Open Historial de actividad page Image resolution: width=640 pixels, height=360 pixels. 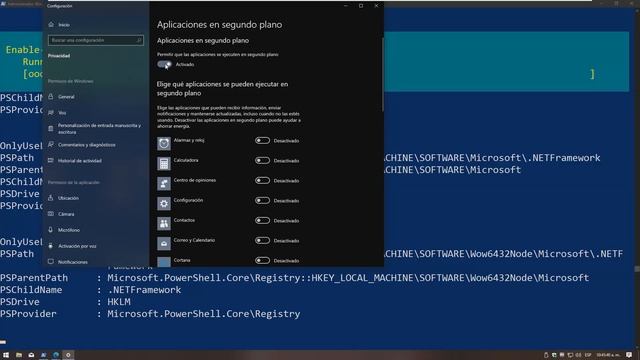[x=75, y=161]
